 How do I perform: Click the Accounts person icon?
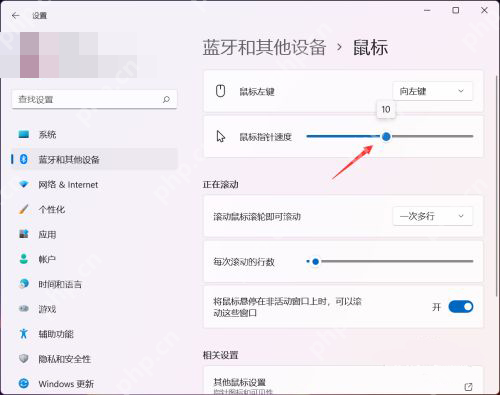(24, 259)
